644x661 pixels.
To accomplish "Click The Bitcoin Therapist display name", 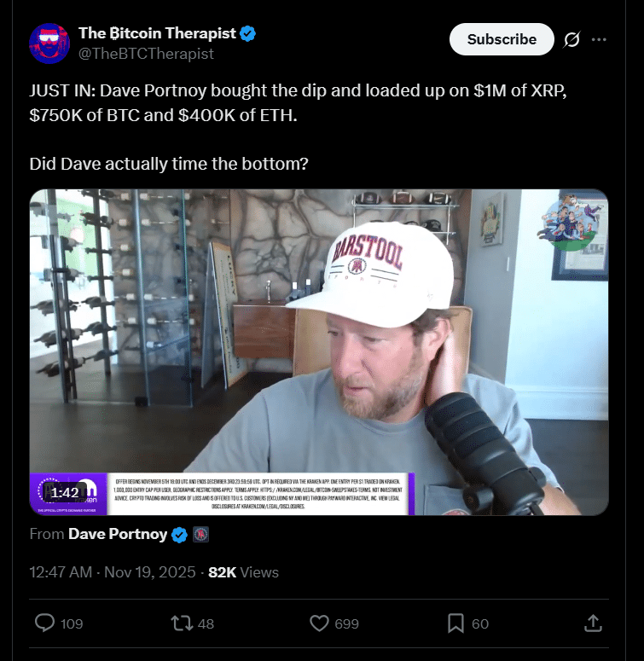I will (158, 33).
